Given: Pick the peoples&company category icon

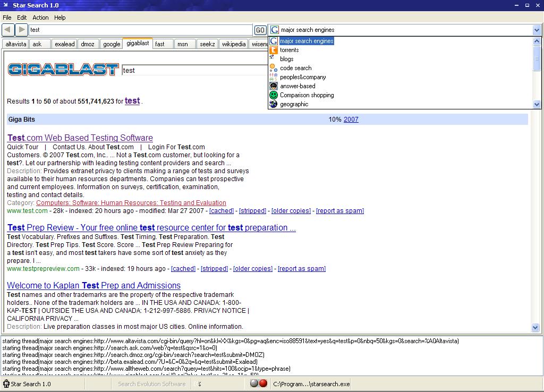Looking at the screenshot, I should (x=274, y=77).
